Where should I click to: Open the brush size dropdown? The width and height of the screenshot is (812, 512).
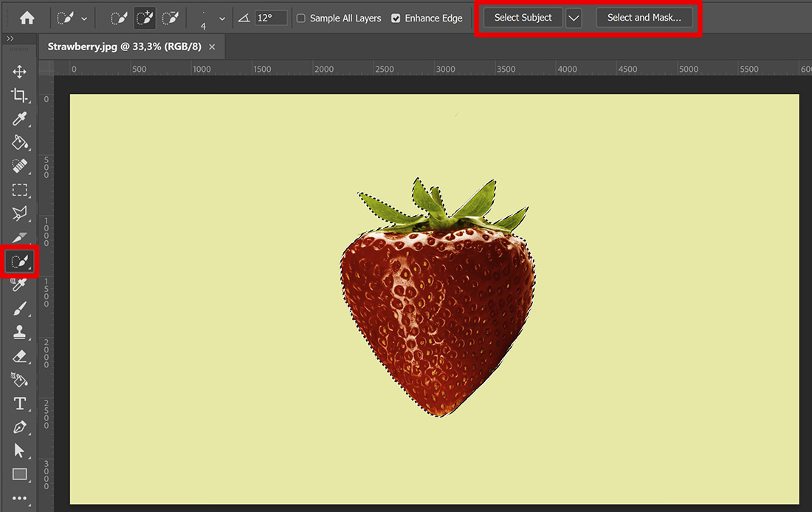coord(221,18)
